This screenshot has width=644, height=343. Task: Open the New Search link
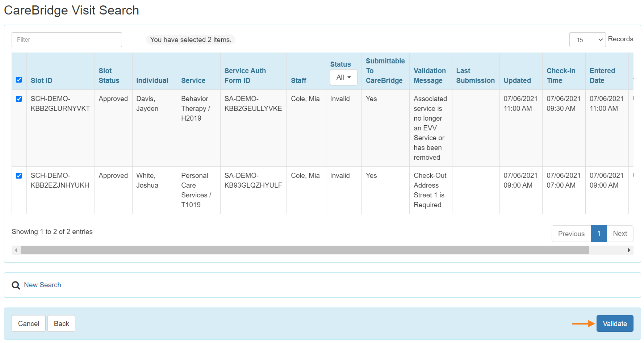click(x=42, y=285)
